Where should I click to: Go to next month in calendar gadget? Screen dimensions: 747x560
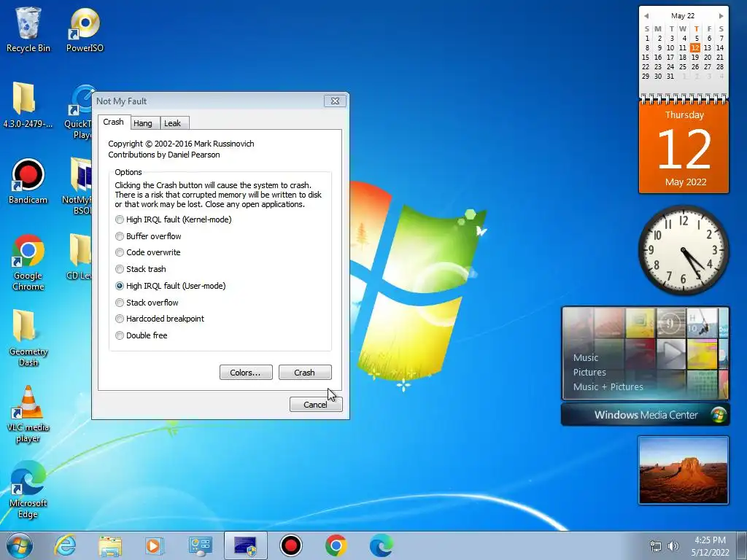tap(721, 16)
